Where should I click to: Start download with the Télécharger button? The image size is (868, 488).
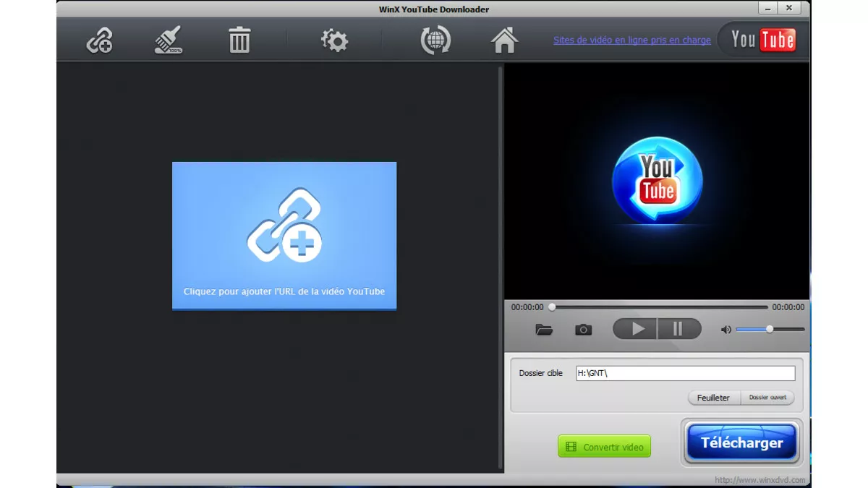coord(741,442)
